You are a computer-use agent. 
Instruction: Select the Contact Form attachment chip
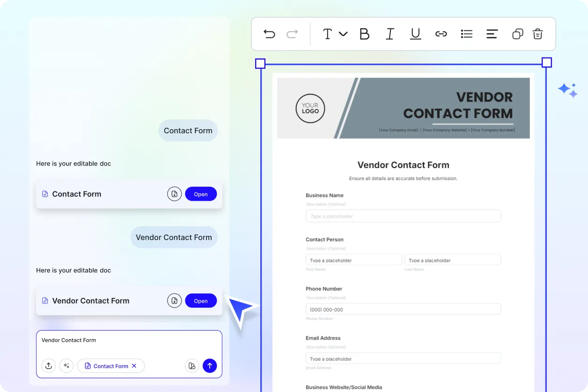tap(111, 366)
